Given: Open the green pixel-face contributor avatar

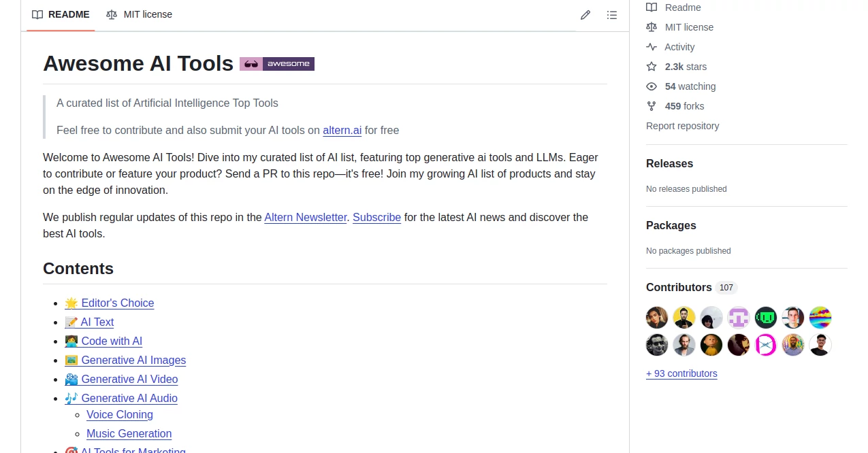Looking at the screenshot, I should pos(766,318).
